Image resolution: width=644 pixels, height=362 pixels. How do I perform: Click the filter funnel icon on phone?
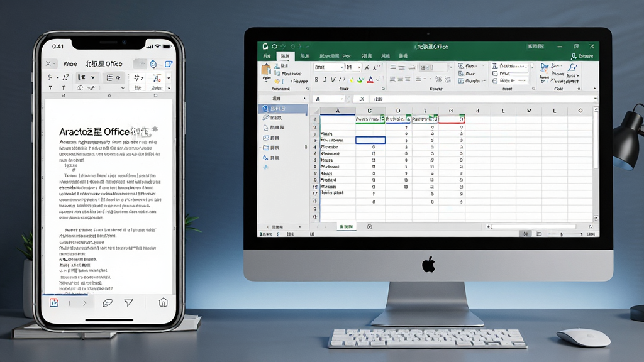tap(128, 302)
